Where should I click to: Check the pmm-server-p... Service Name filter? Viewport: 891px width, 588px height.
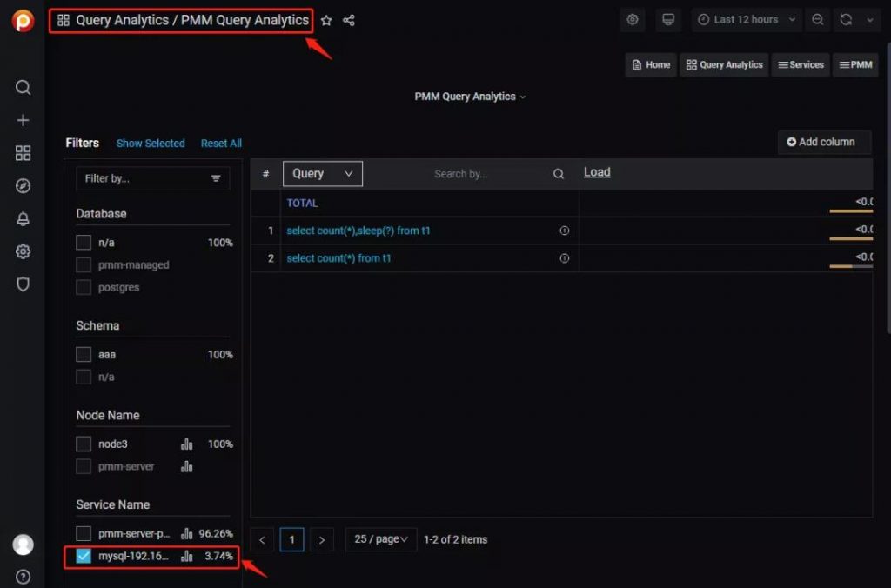point(84,533)
